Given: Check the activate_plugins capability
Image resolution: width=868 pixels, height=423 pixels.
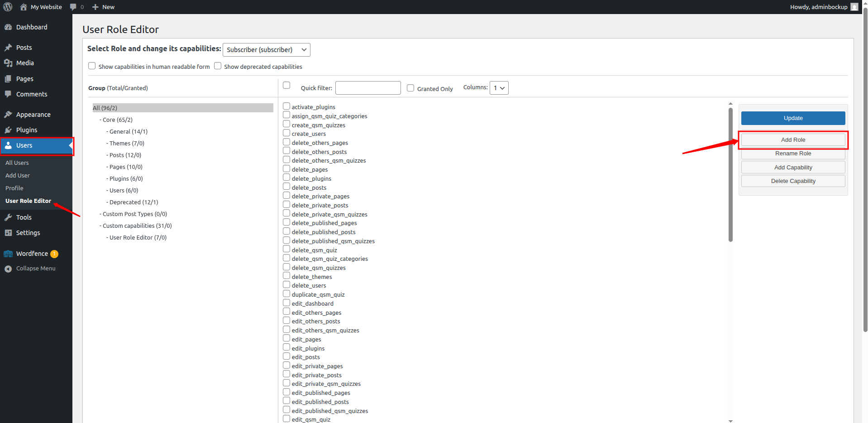Looking at the screenshot, I should 286,106.
